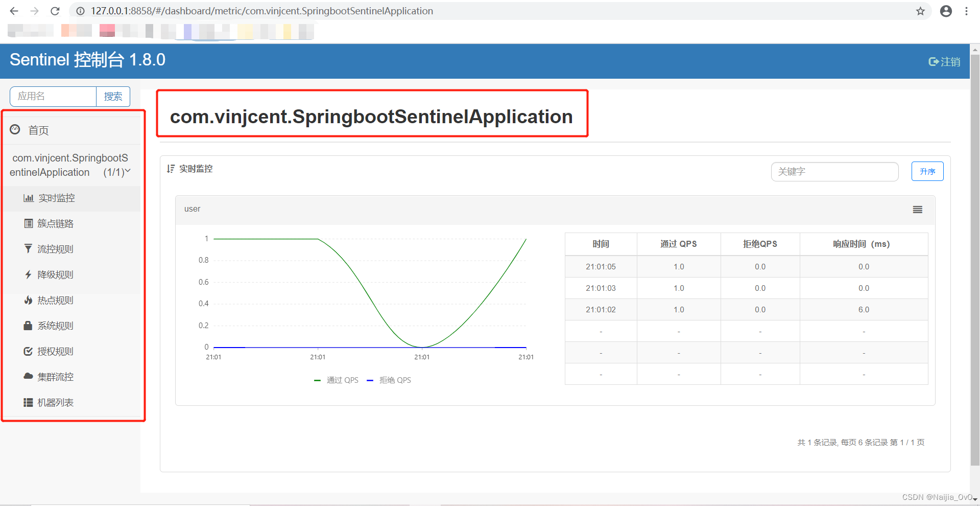Viewport: 980px width, 506px height.
Task: Open 实时监控 menu item
Action: [x=72, y=198]
